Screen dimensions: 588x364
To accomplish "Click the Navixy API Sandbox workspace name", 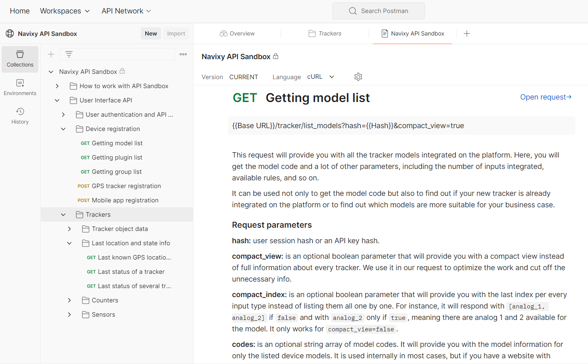I will pyautogui.click(x=47, y=33).
